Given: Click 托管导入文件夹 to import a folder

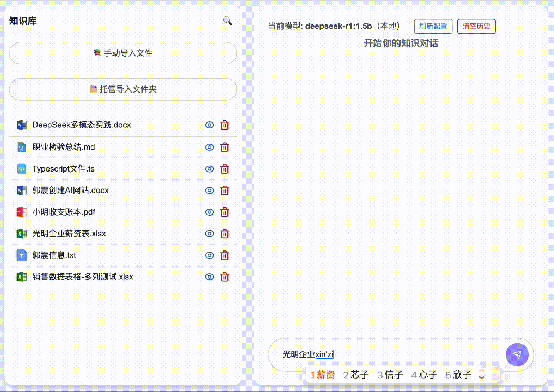Looking at the screenshot, I should click(x=122, y=89).
